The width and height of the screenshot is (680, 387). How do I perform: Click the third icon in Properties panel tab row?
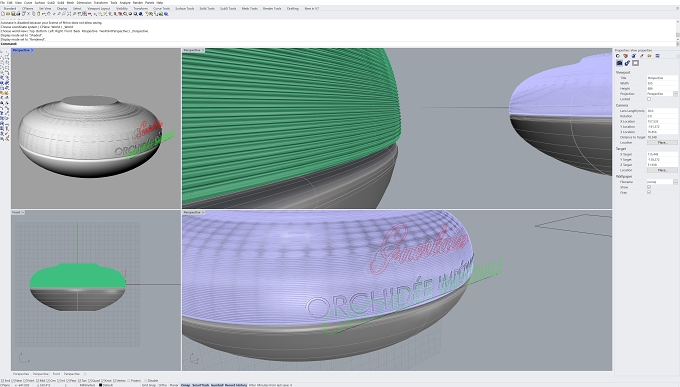click(x=634, y=56)
